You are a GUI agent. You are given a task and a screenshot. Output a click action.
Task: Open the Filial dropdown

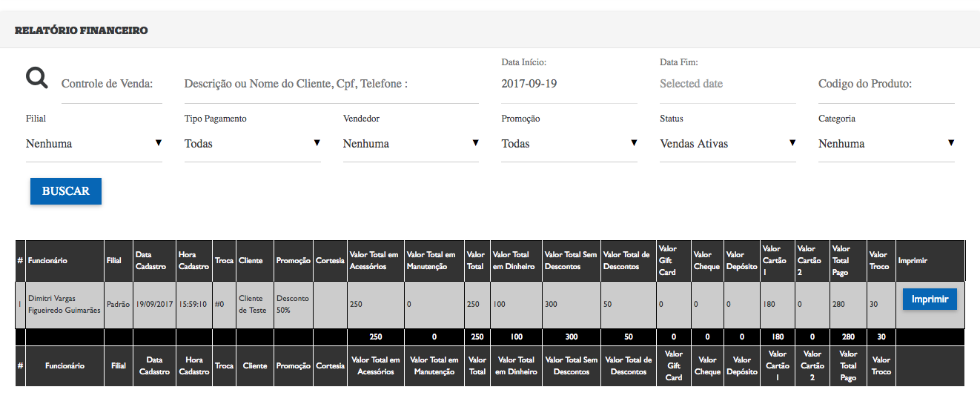(94, 144)
